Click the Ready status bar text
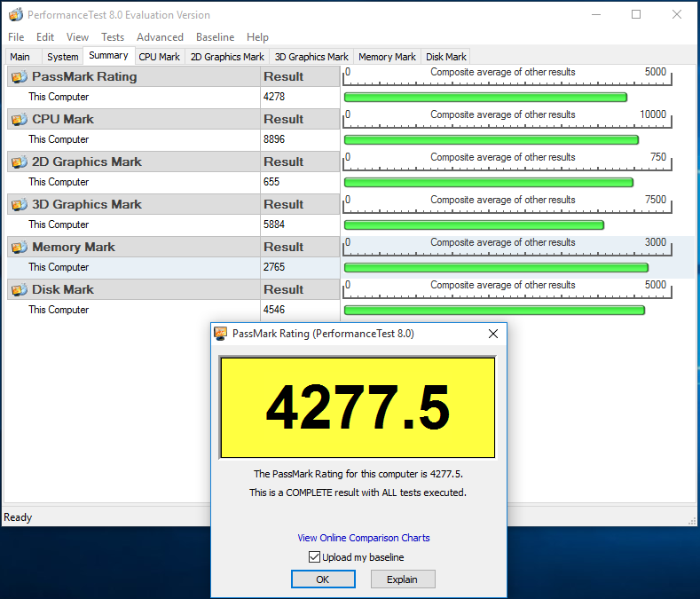 [x=18, y=517]
